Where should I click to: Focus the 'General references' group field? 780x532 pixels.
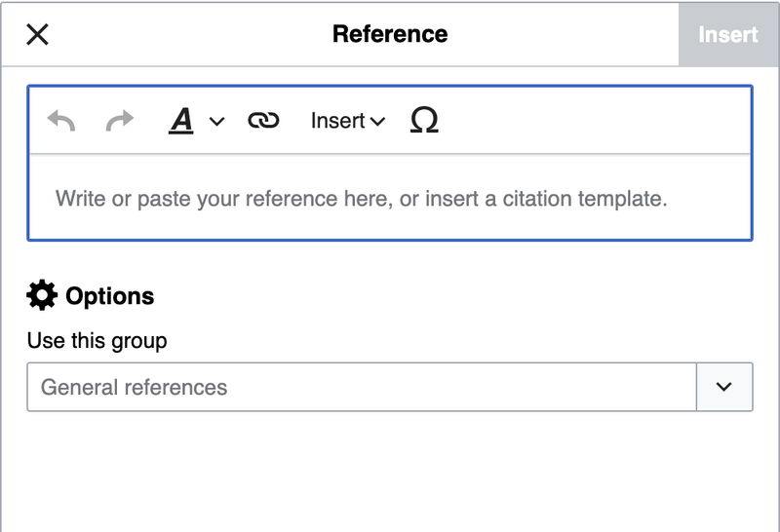(x=361, y=387)
